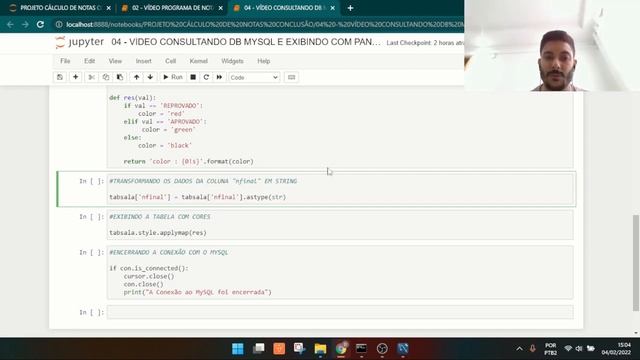This screenshot has height=360, width=640.
Task: Open the Windows Start menu
Action: 238,349
